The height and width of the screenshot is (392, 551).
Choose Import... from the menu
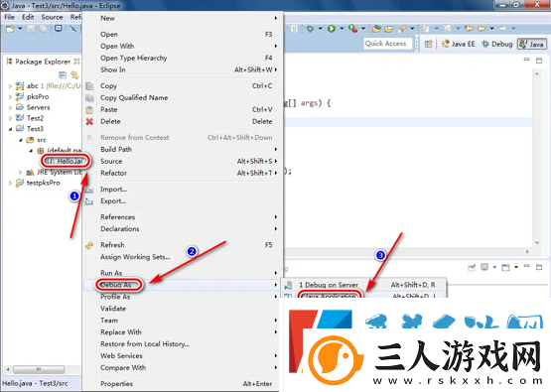point(182,190)
